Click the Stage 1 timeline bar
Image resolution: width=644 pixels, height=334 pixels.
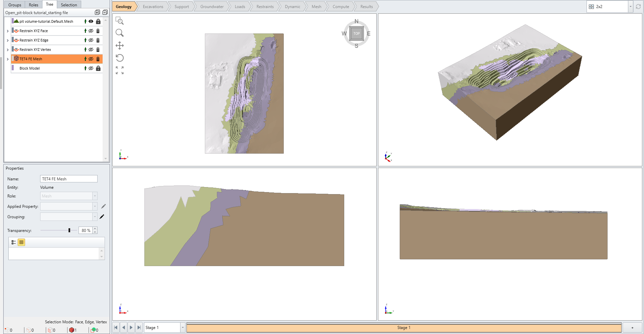pos(404,328)
